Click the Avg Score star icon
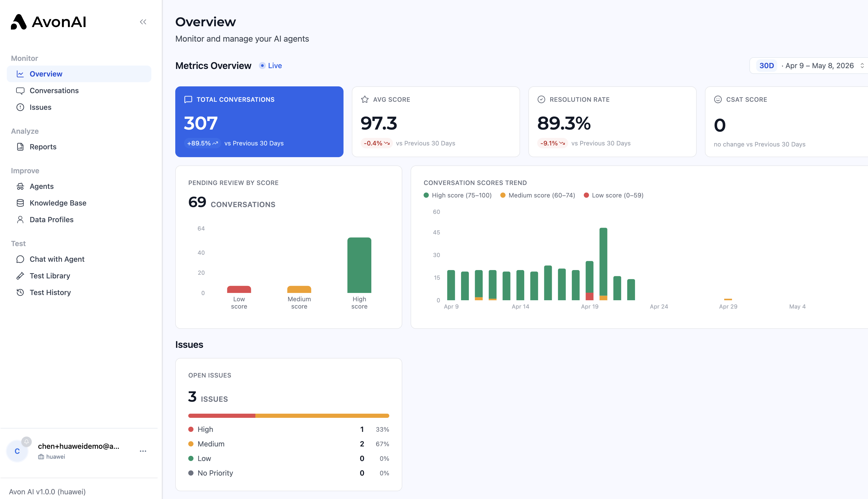The width and height of the screenshot is (868, 499). [x=365, y=99]
